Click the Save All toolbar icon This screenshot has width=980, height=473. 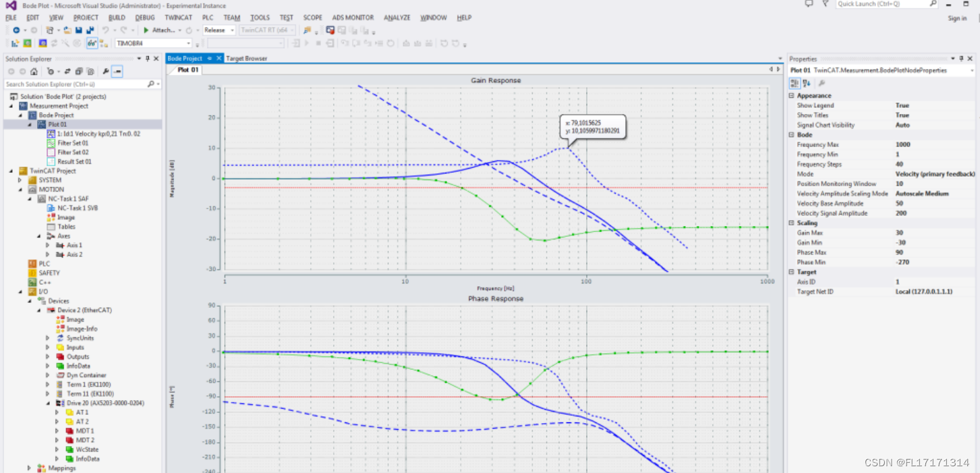click(x=90, y=30)
